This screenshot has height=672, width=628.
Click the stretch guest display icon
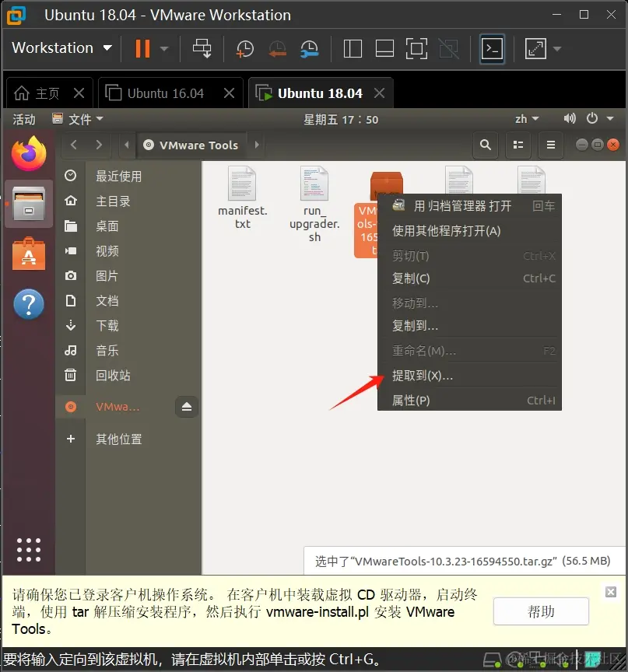point(535,48)
